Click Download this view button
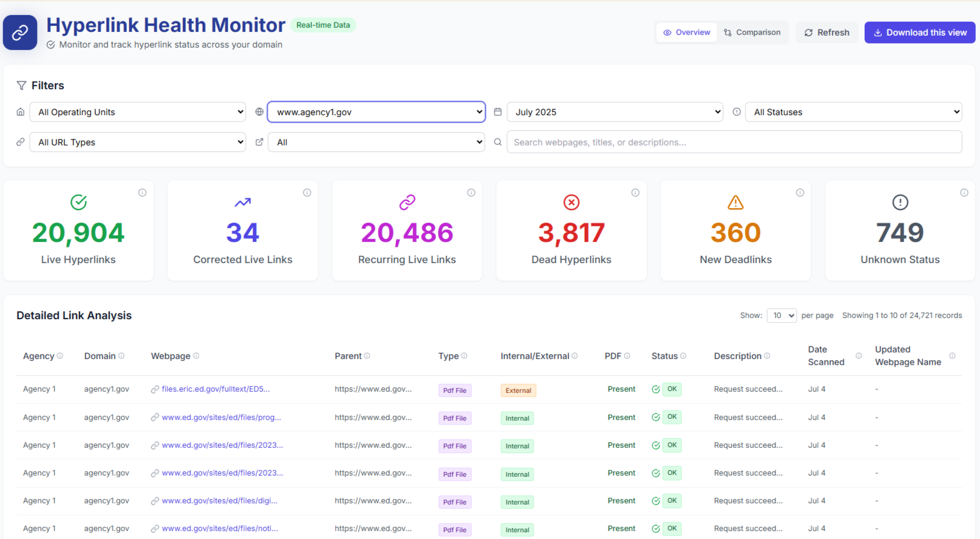 920,33
